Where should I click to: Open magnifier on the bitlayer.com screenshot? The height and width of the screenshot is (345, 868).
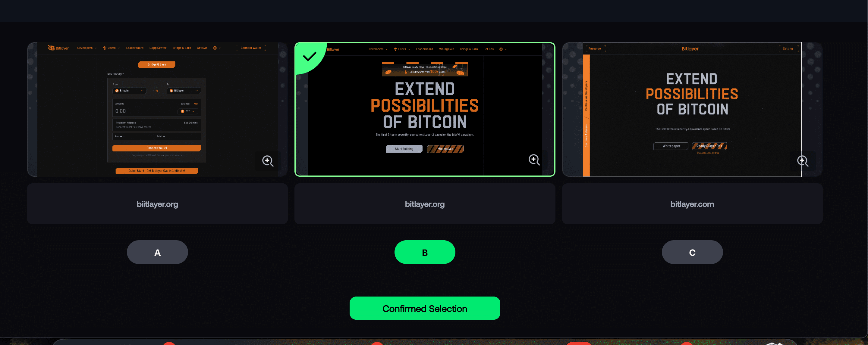[803, 161]
